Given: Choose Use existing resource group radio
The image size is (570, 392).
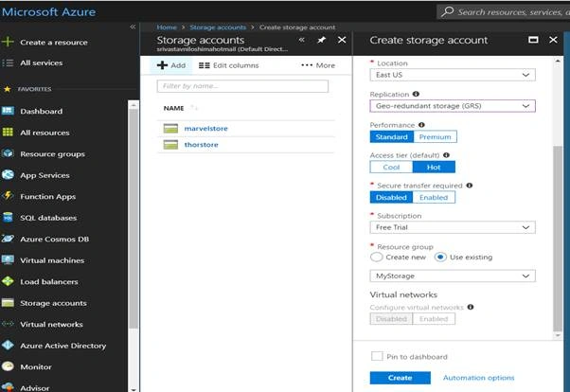Looking at the screenshot, I should [440, 258].
